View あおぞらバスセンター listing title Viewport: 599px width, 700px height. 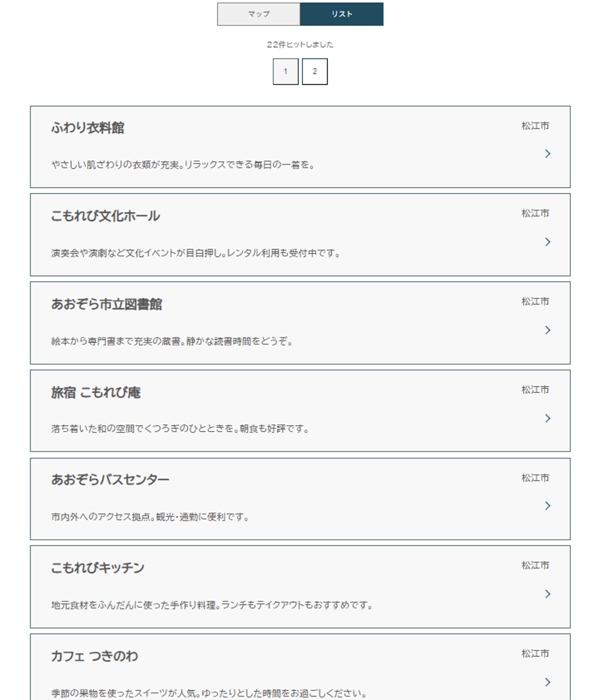110,480
